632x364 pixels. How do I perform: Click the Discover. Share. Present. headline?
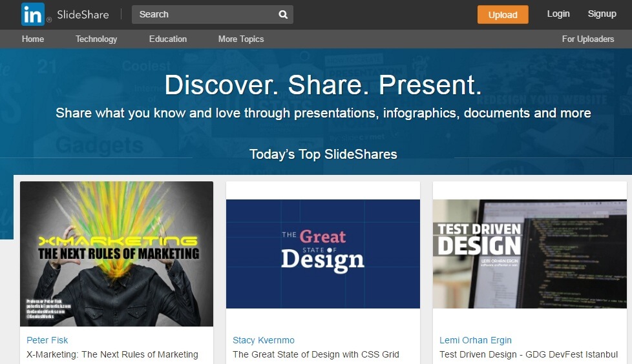pyautogui.click(x=323, y=85)
